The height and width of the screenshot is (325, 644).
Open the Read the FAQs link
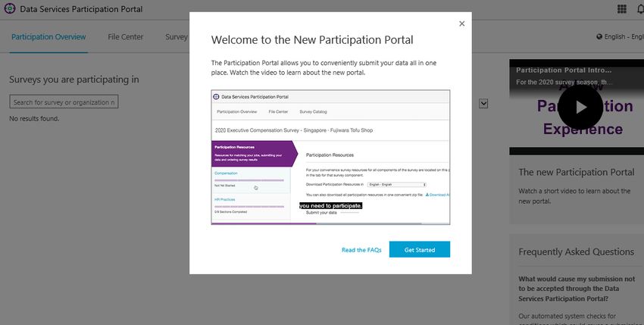pyautogui.click(x=361, y=250)
